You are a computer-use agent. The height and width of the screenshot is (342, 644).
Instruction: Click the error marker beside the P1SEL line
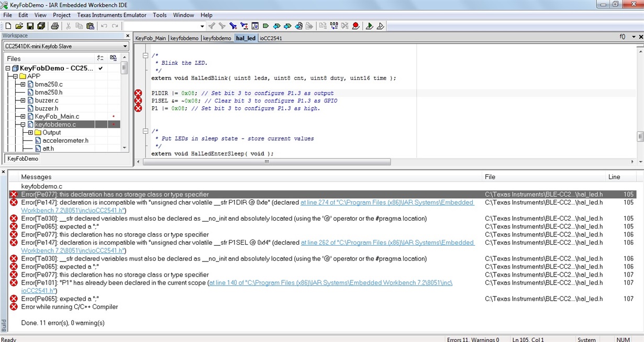(x=138, y=100)
